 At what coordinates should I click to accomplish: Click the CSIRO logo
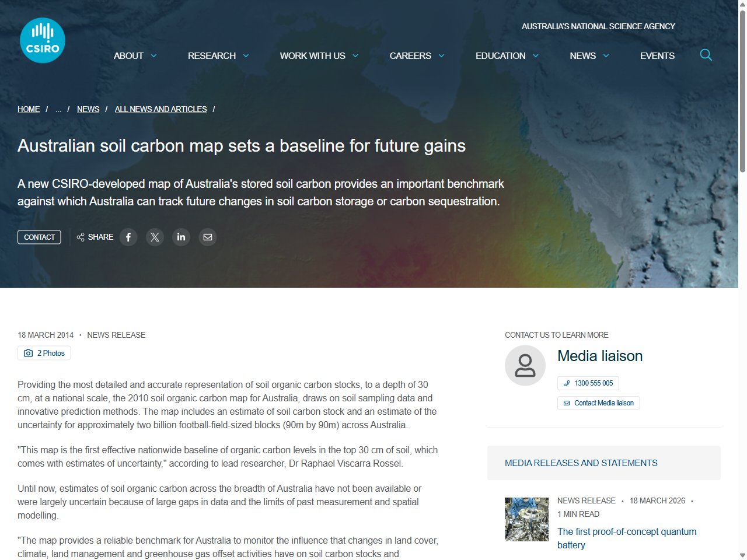tap(42, 40)
